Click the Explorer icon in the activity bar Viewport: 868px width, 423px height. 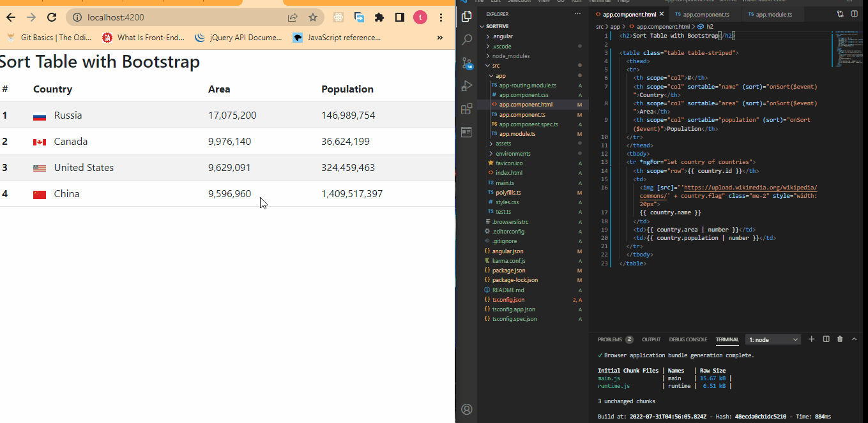click(466, 17)
